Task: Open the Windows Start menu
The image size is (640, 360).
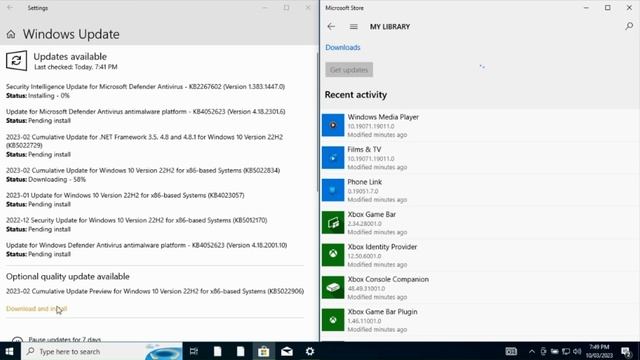Action: tap(9, 351)
